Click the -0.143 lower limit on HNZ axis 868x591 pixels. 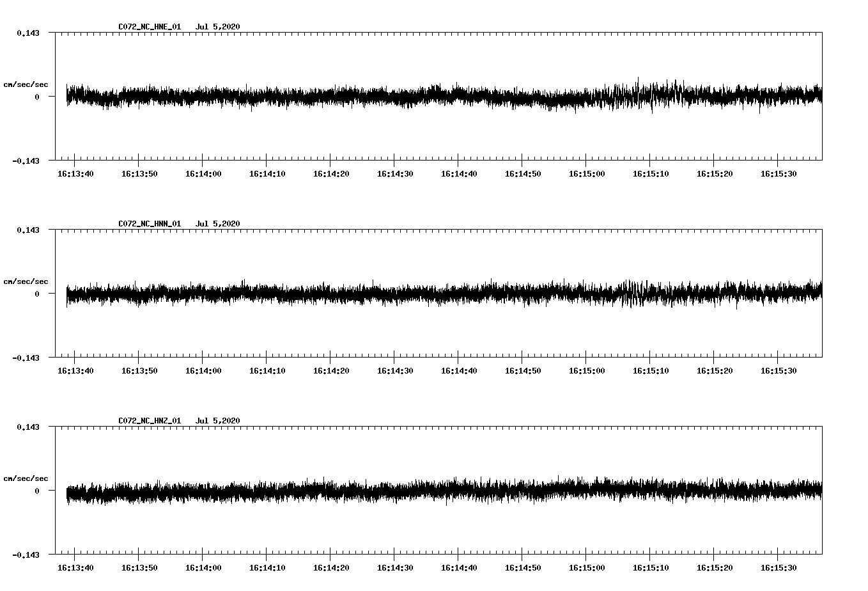[26, 555]
